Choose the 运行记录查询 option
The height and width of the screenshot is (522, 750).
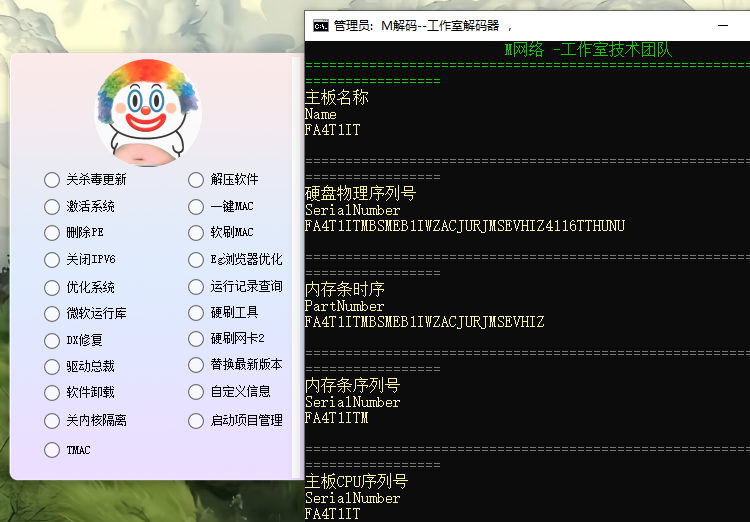[197, 287]
